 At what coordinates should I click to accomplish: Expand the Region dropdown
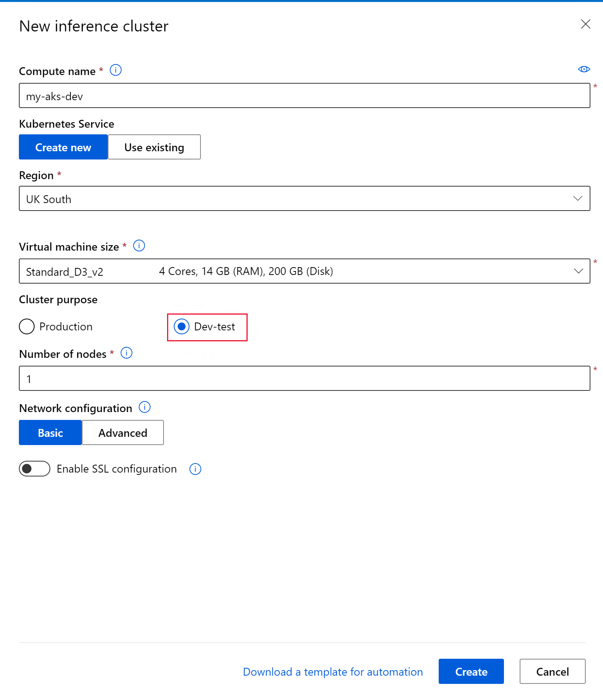(x=305, y=199)
